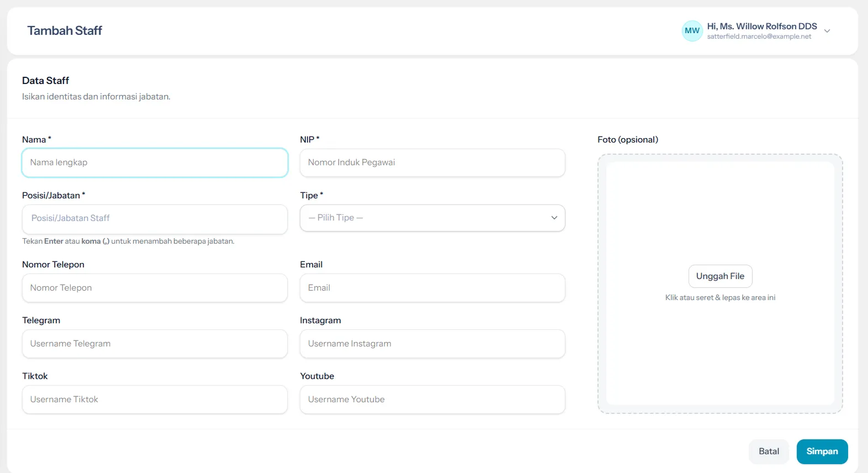The height and width of the screenshot is (473, 868).
Task: Click the Username Tiktok field
Action: pos(155,400)
